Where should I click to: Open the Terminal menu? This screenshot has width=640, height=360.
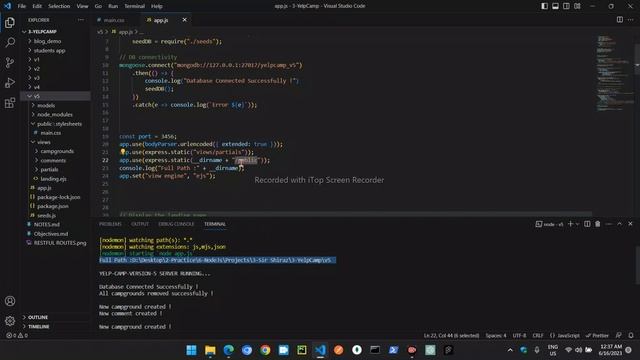pos(135,6)
